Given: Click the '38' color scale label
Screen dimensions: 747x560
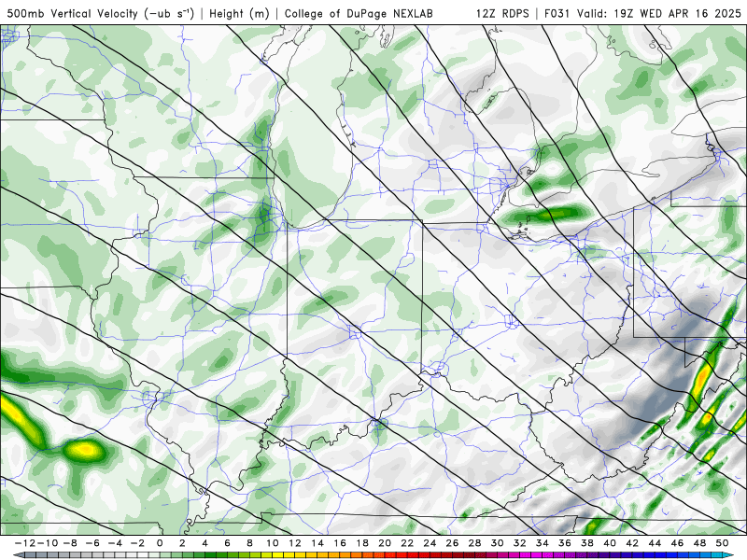Looking at the screenshot, I should (x=587, y=543).
